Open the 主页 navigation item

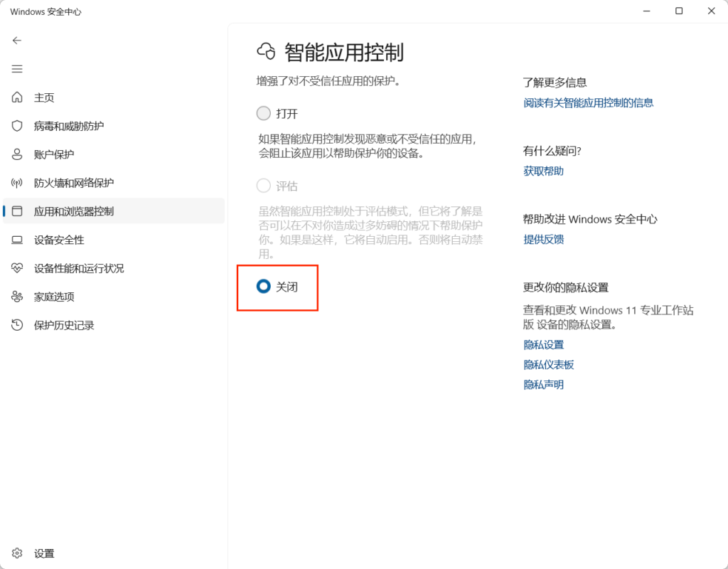(x=114, y=97)
